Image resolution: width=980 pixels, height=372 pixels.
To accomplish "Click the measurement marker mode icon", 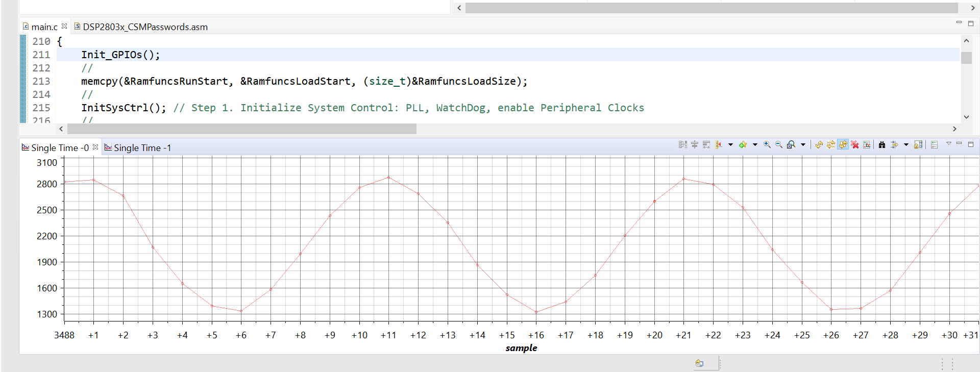I will tap(719, 145).
